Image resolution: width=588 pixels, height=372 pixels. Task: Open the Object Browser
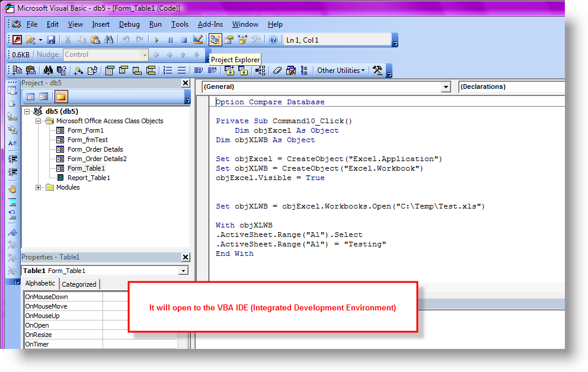242,40
